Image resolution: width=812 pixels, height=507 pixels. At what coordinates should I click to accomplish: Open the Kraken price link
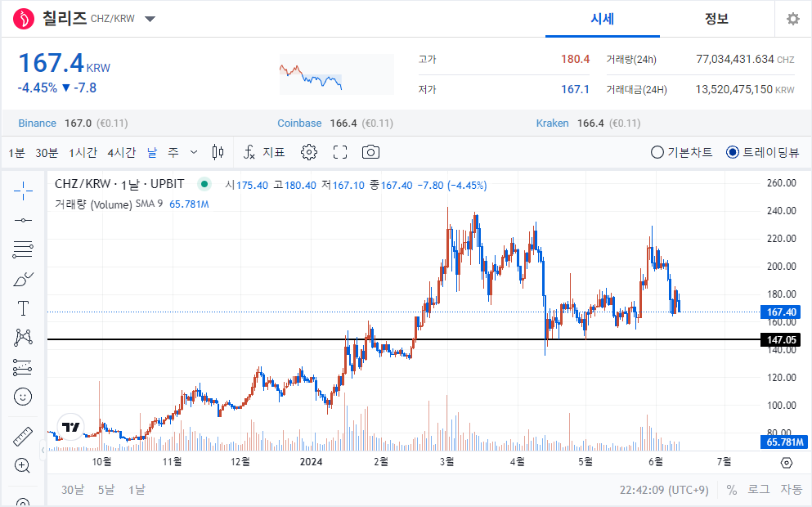point(552,123)
